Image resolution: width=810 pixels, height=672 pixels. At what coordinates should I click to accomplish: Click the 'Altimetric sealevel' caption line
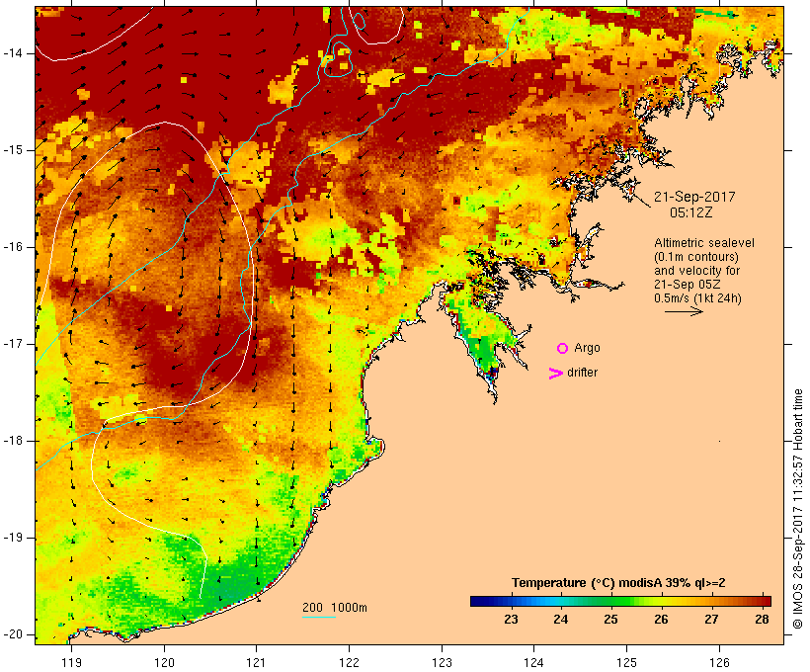[704, 243]
